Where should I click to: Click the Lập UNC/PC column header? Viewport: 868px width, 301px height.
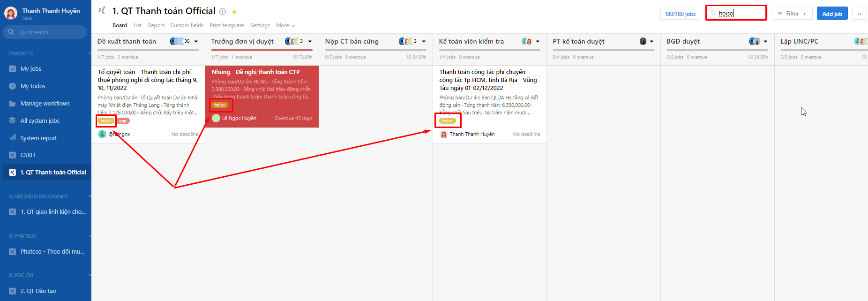coord(799,41)
